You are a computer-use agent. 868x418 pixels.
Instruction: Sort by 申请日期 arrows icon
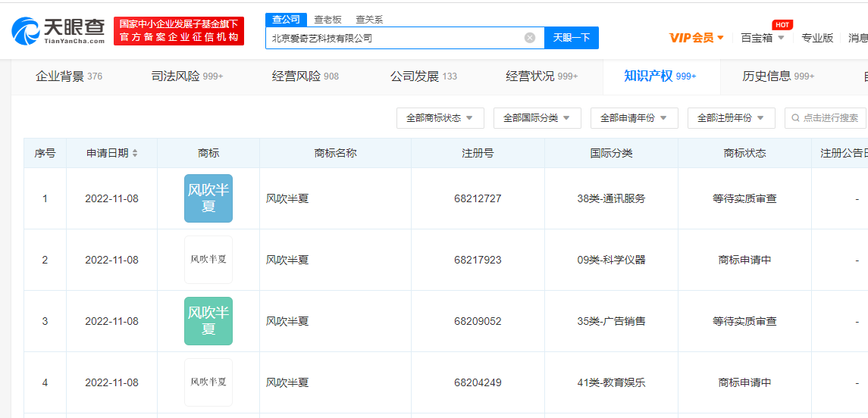135,153
